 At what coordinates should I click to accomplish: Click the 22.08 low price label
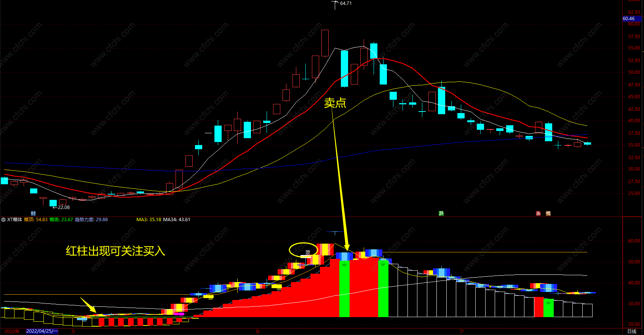(64, 207)
